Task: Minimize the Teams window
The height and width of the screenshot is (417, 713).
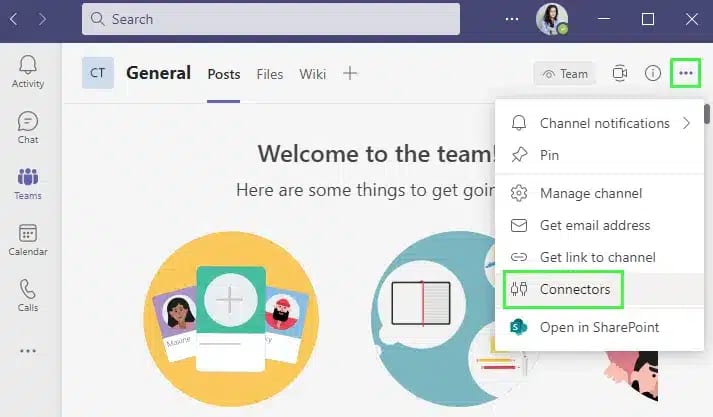Action: coord(604,19)
